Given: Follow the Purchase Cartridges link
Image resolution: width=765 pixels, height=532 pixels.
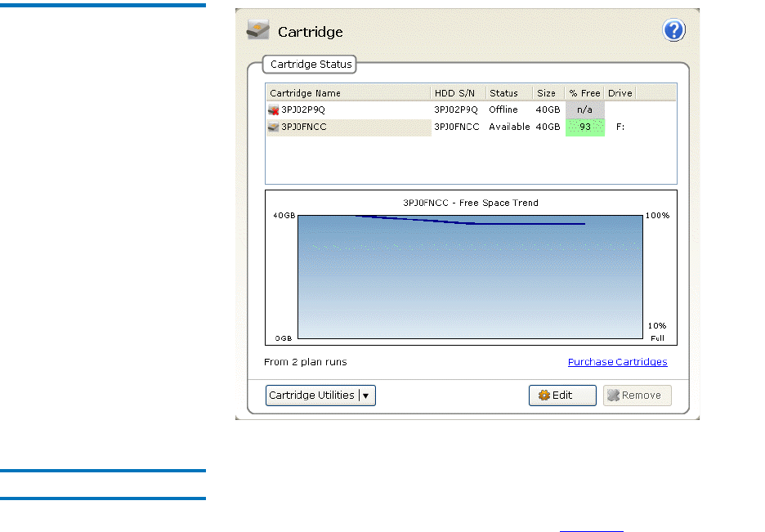Looking at the screenshot, I should pyautogui.click(x=618, y=362).
